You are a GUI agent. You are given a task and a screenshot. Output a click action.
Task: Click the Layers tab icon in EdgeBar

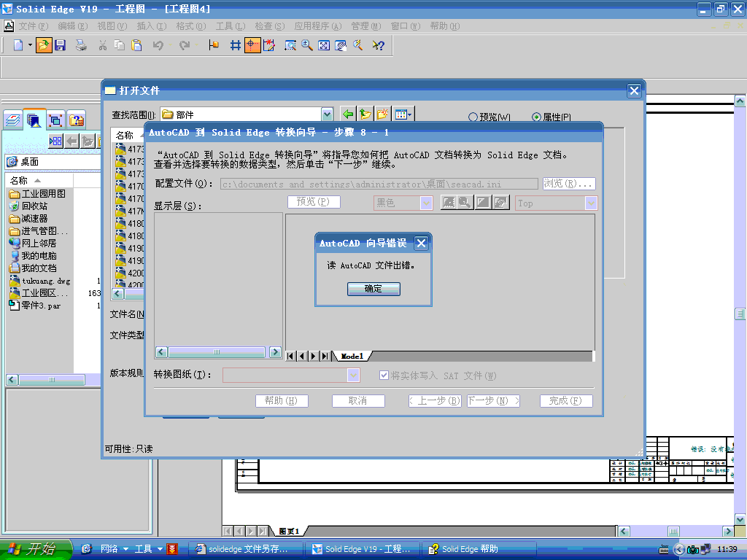13,120
